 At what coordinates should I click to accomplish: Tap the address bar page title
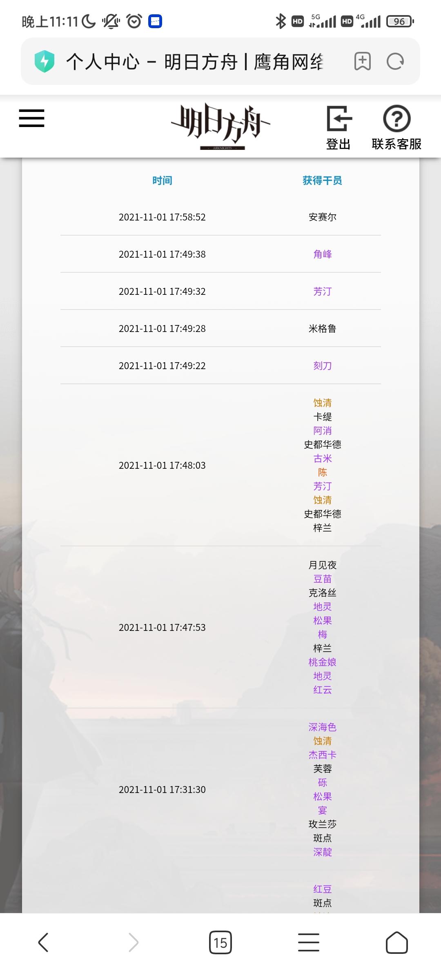(195, 62)
